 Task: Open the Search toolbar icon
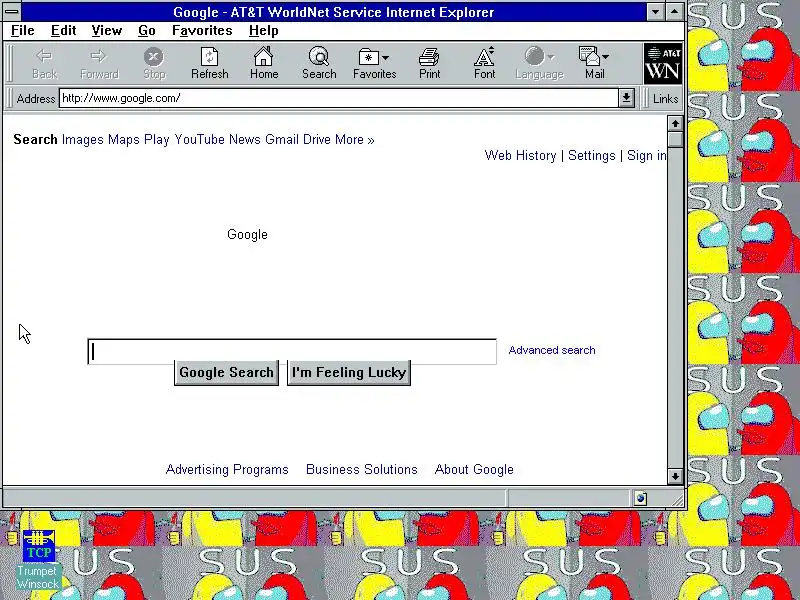tap(319, 56)
